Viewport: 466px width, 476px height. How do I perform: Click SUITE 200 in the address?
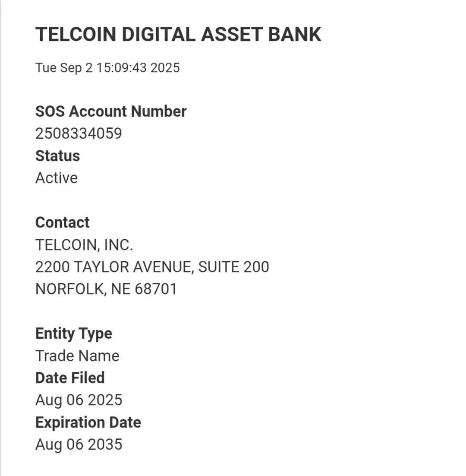[x=234, y=267]
